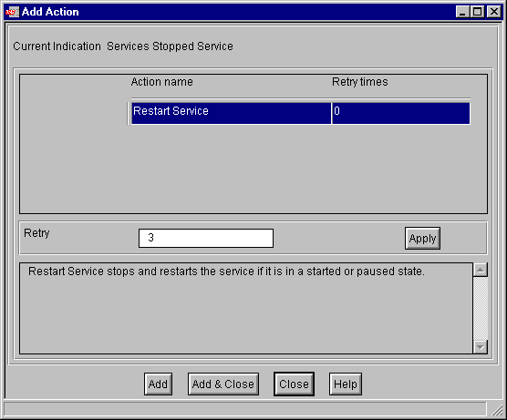
Task: Maximize the Add Action window
Action: [477, 12]
